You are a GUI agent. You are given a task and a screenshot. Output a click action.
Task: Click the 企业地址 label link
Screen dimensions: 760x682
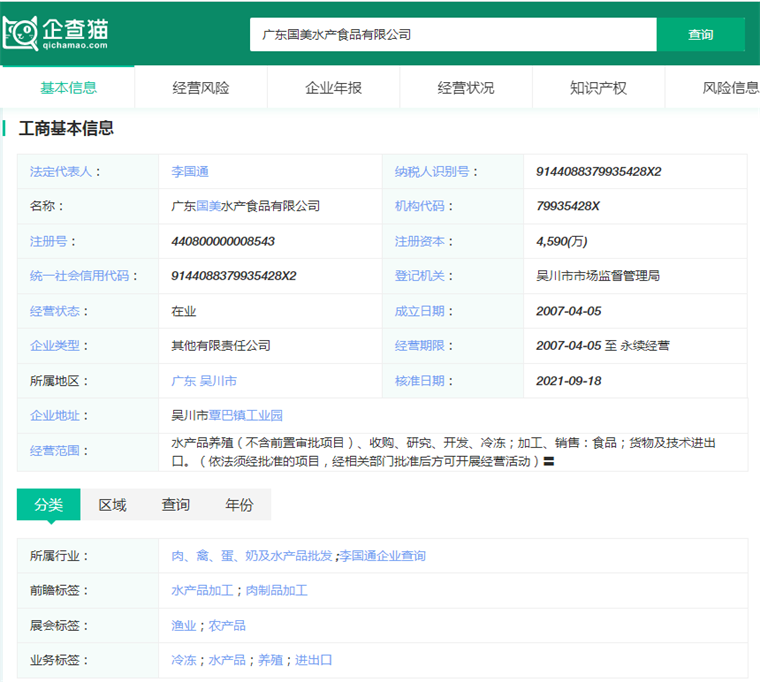(x=55, y=415)
